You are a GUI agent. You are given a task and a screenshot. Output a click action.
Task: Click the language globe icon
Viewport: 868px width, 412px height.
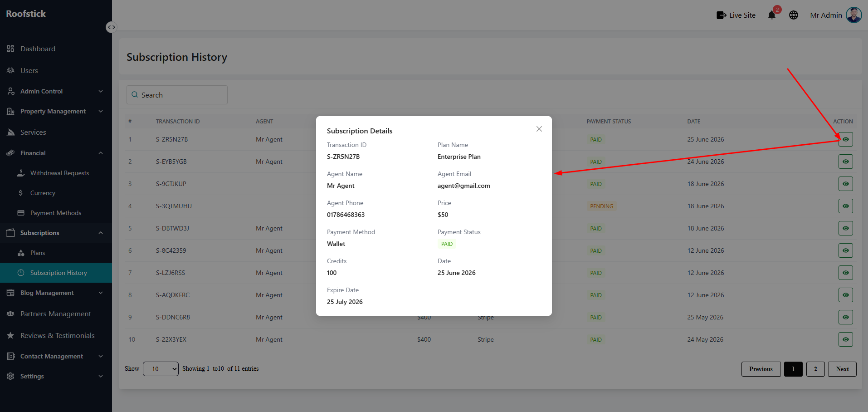click(x=794, y=15)
